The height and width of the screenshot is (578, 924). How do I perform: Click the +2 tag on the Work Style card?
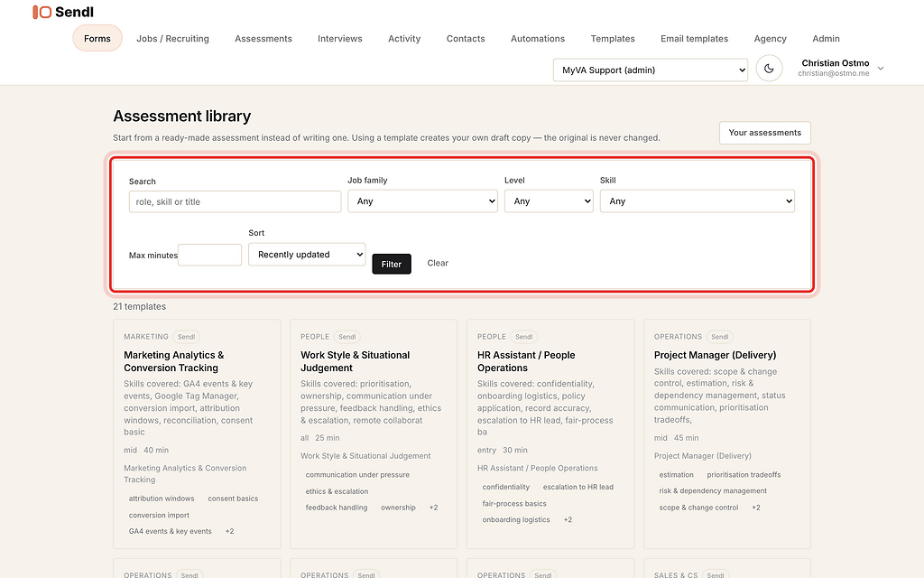(434, 508)
